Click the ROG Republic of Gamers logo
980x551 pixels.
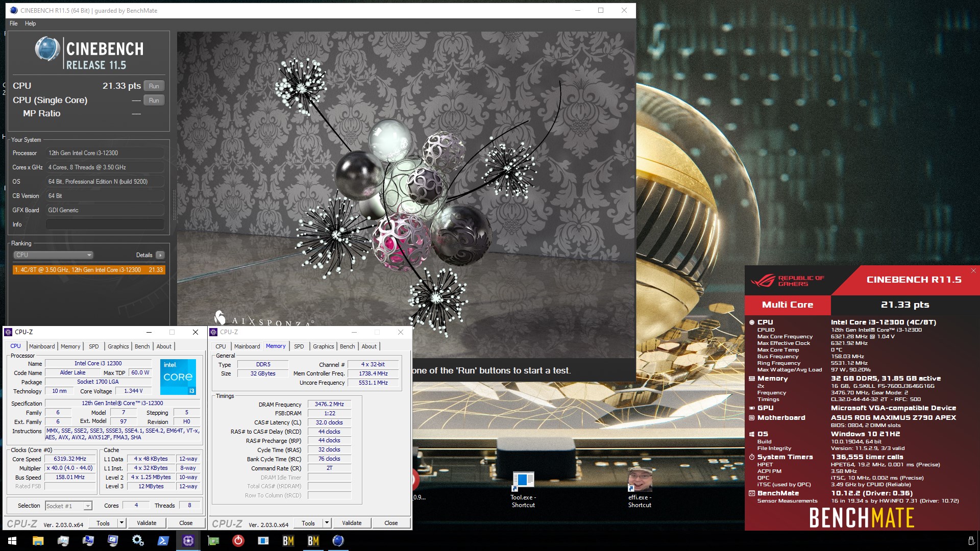(788, 281)
